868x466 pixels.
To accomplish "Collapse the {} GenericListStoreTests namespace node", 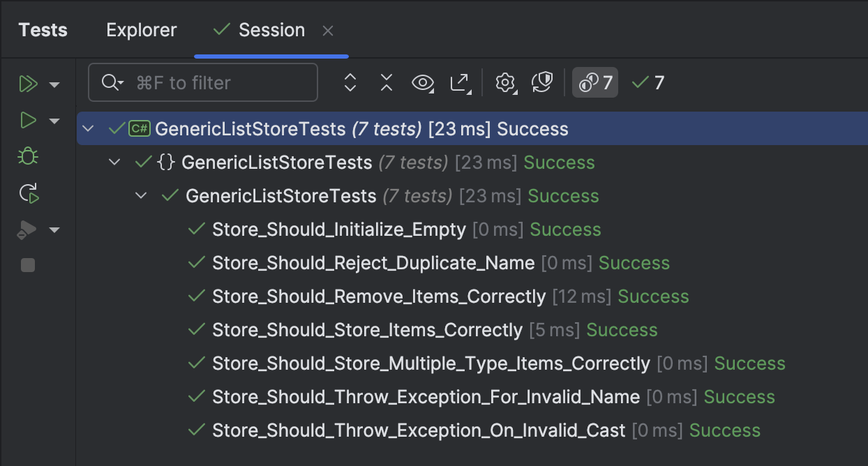I will [x=114, y=162].
